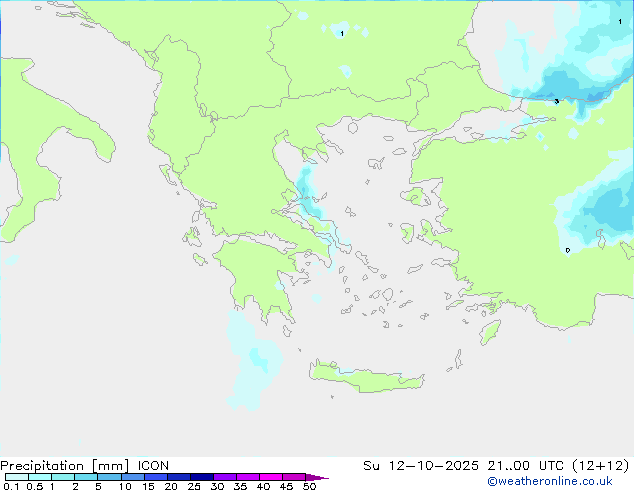Click the 0.1–0.5 mm legend color swatch
This screenshot has height=490, width=634.
[17, 477]
